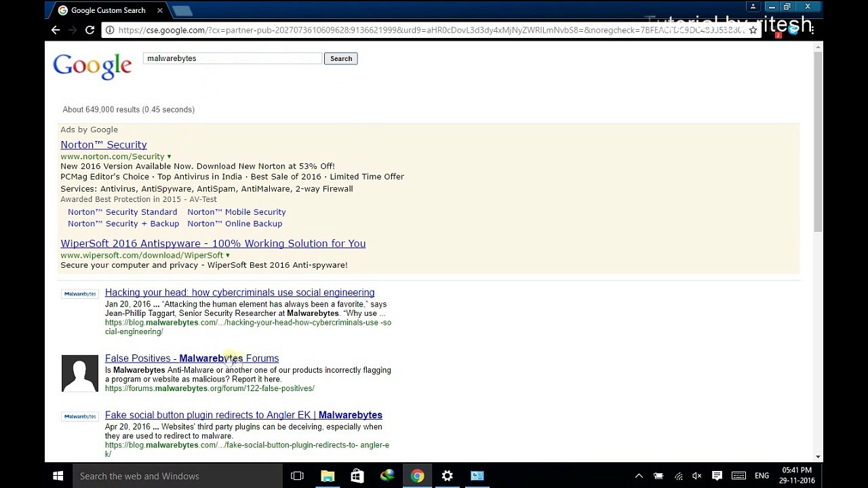Bookmark this page with the star icon
The image size is (868, 488).
pos(753,30)
